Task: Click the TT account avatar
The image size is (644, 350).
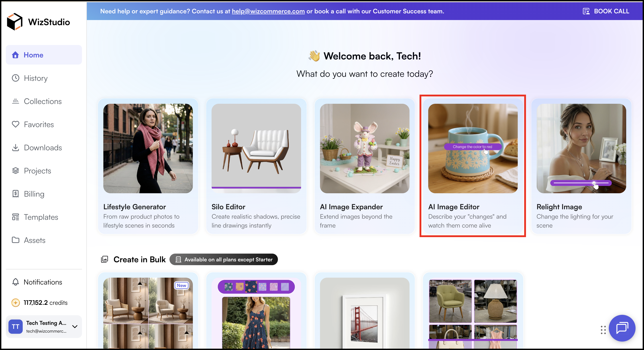Action: pyautogui.click(x=16, y=326)
